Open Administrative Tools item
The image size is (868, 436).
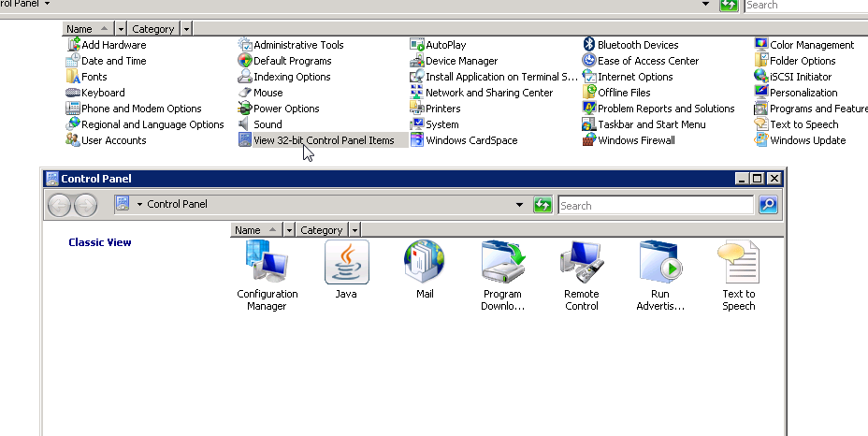click(291, 45)
